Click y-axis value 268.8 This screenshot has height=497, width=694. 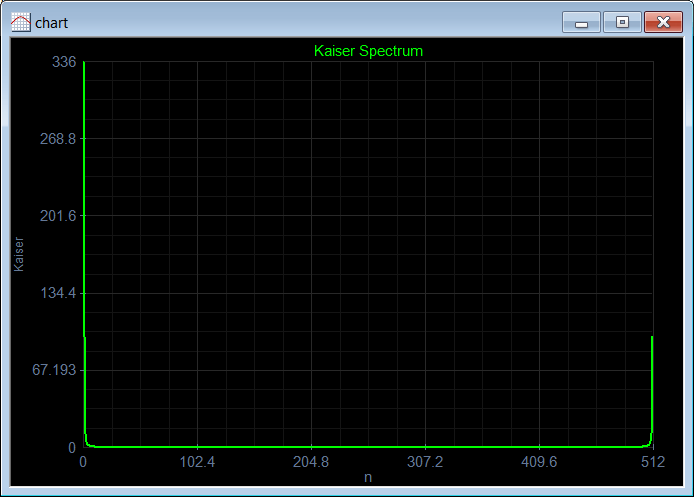[x=58, y=139]
